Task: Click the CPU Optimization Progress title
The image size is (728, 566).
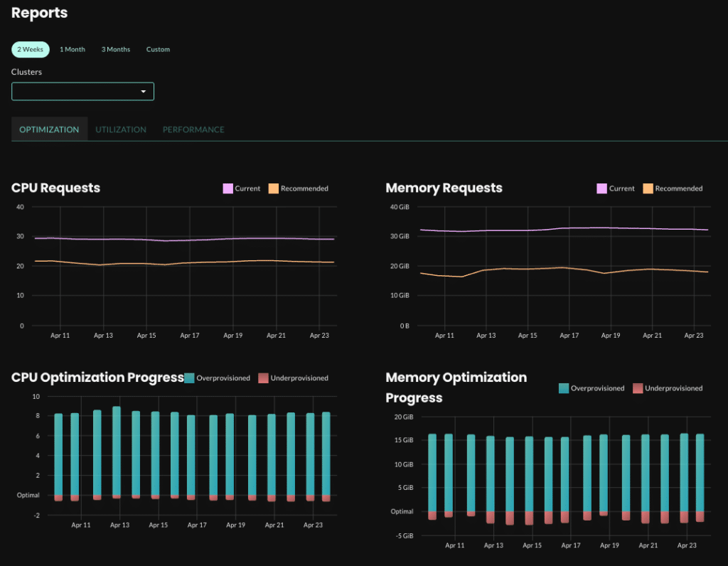Action: (97, 377)
